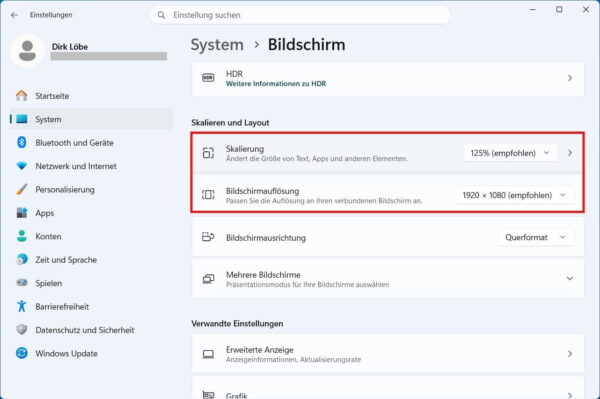Click the search magnifier icon
This screenshot has width=600, height=399.
pos(161,15)
